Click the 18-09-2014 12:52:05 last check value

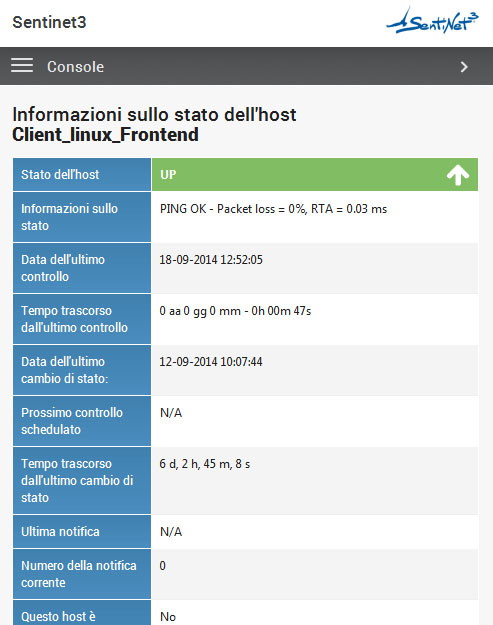pyautogui.click(x=211, y=260)
